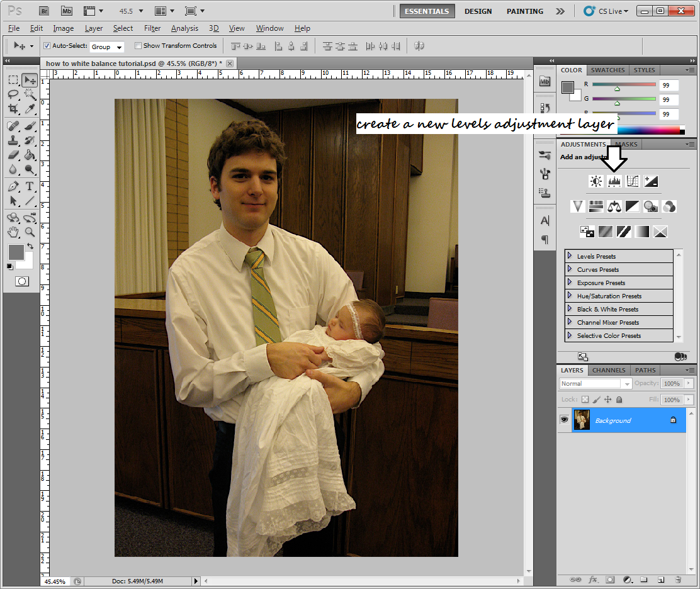Select the Horizontal Type tool
This screenshot has width=700, height=589.
tap(30, 186)
